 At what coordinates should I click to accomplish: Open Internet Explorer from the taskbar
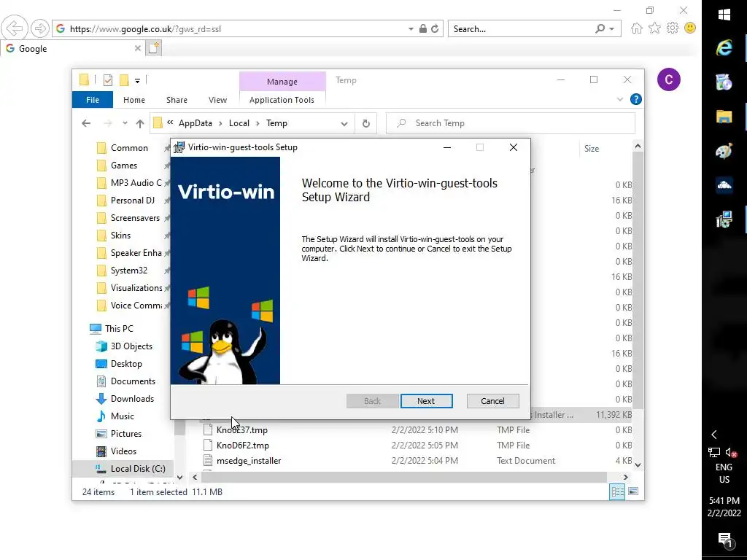(724, 47)
